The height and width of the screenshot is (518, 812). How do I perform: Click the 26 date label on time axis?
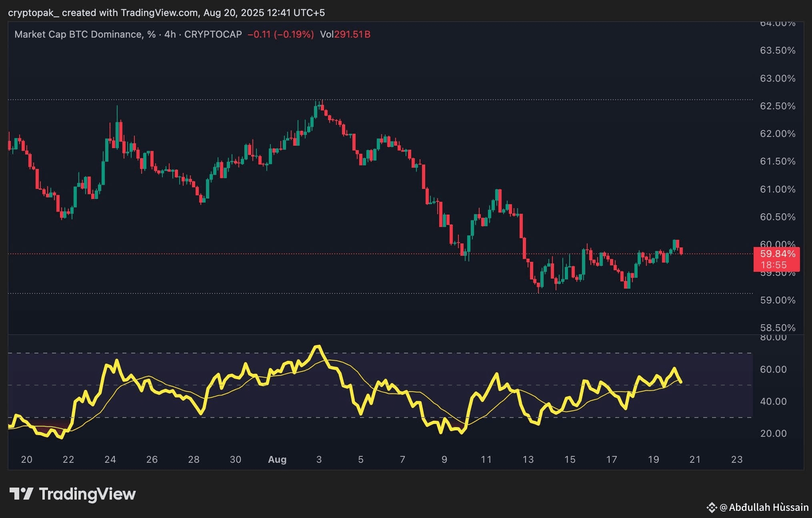point(152,460)
